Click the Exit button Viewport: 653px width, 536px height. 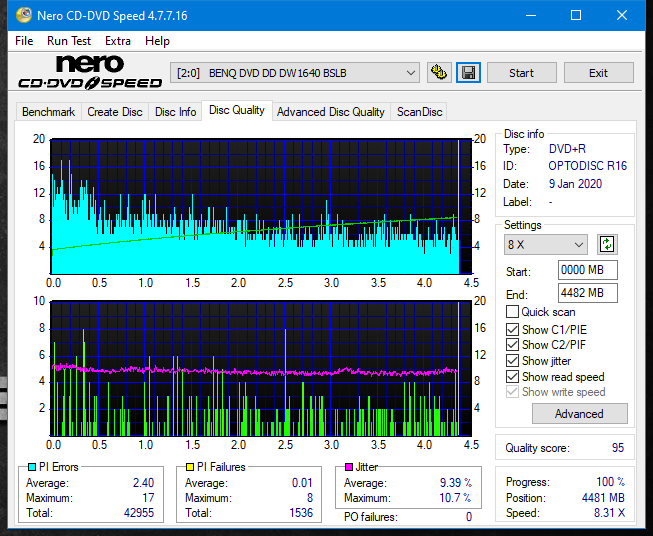tap(598, 73)
